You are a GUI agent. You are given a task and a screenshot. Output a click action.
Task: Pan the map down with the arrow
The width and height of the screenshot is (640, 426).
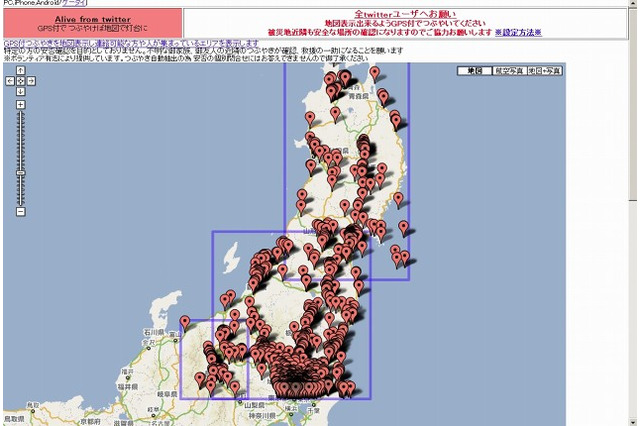pyautogui.click(x=20, y=91)
